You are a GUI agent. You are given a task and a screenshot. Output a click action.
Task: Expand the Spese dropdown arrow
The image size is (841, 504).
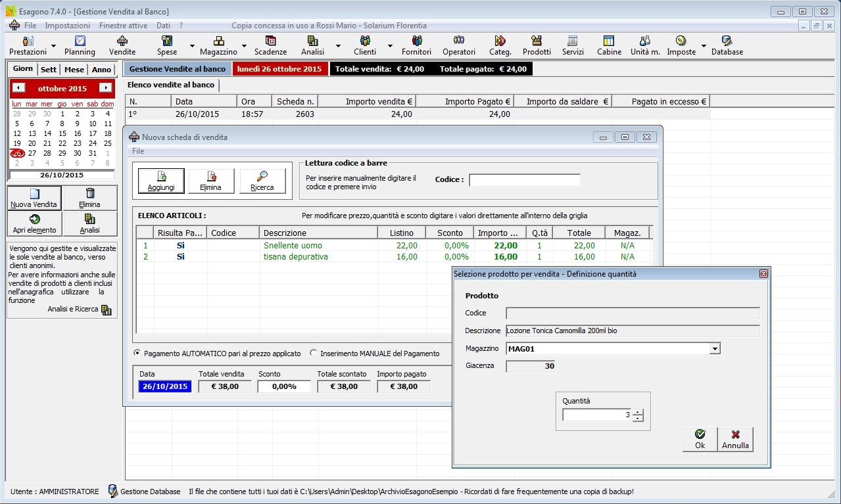point(192,46)
